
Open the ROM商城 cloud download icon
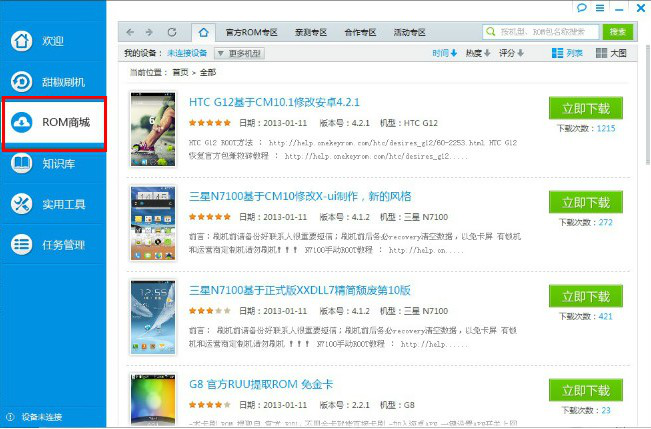[22, 122]
